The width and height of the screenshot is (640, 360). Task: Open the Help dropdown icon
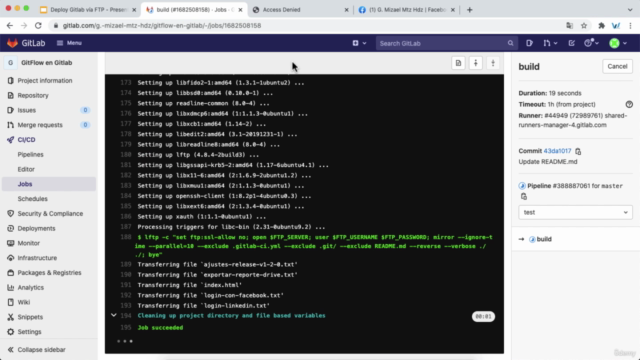point(591,43)
